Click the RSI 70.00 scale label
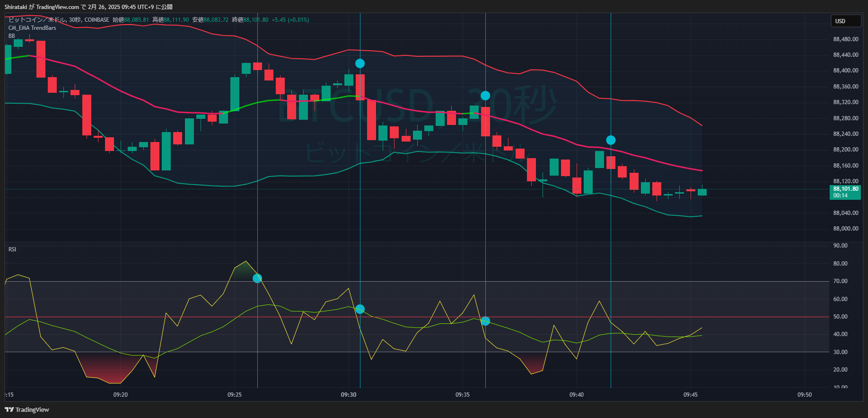 [840, 281]
